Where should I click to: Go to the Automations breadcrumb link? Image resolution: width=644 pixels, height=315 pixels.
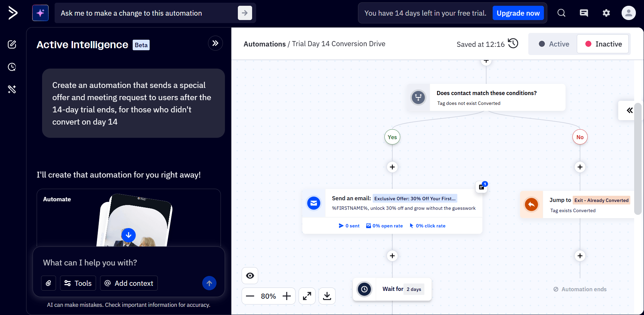[x=265, y=44]
